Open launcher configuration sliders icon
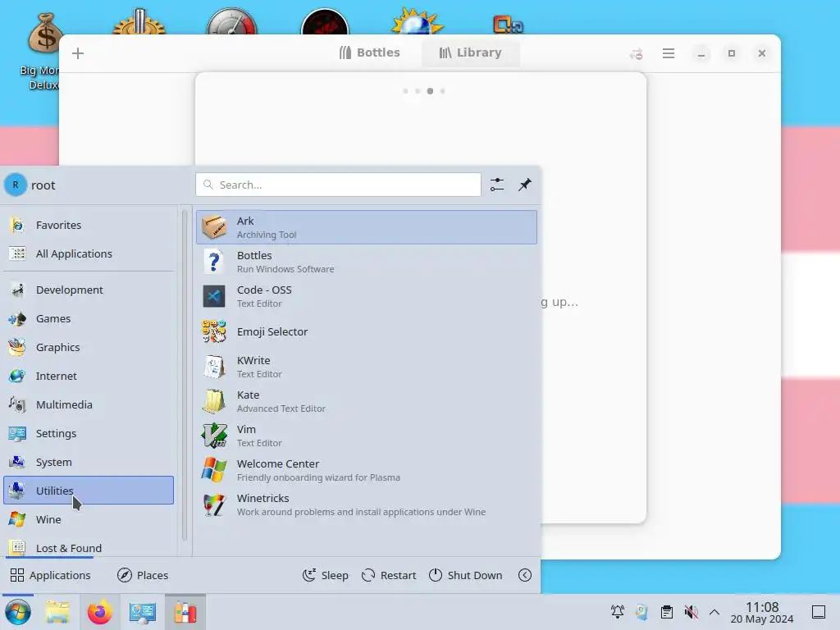Screen dimensions: 840x630 [x=496, y=185]
